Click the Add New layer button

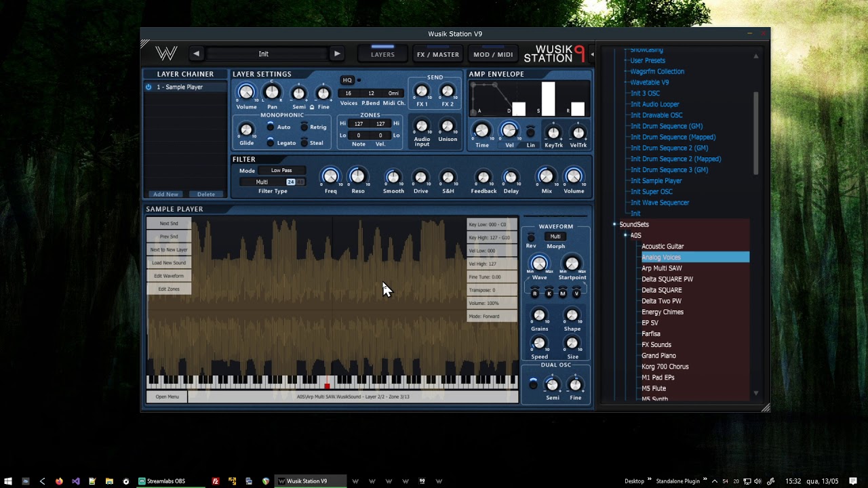coord(165,194)
